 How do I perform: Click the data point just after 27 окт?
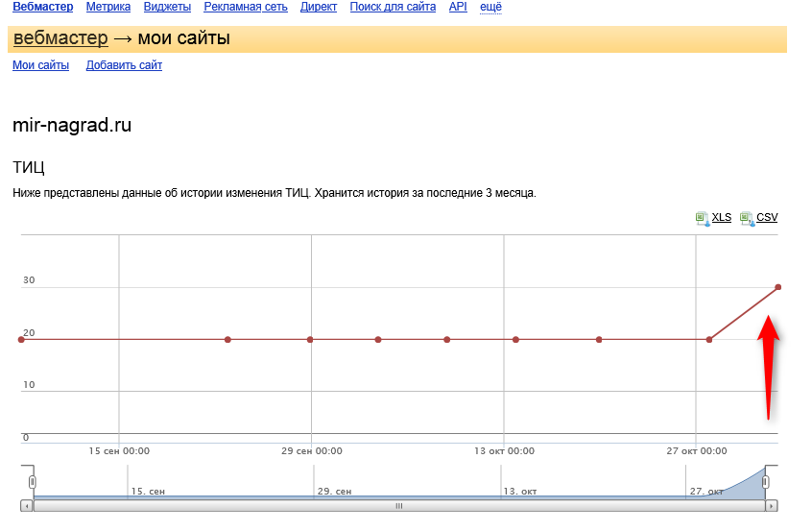tap(709, 340)
